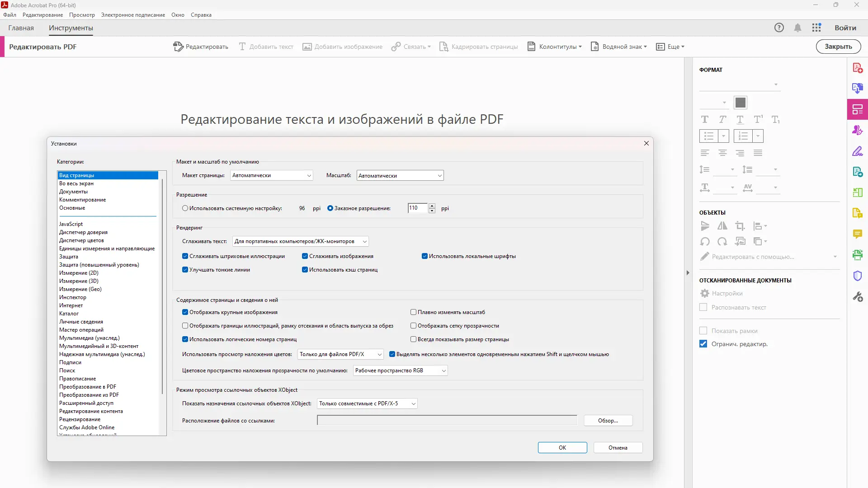Open the 'Просмотр' menu

tap(82, 15)
